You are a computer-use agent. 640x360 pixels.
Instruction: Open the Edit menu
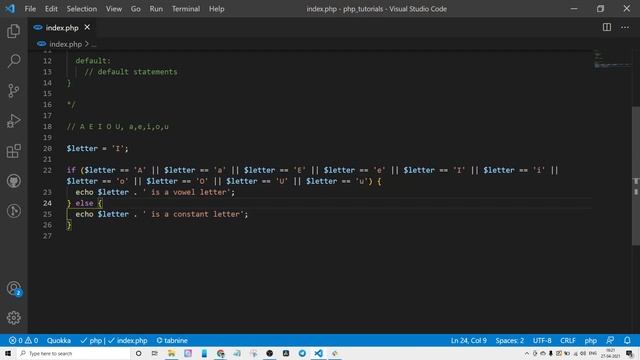point(51,9)
